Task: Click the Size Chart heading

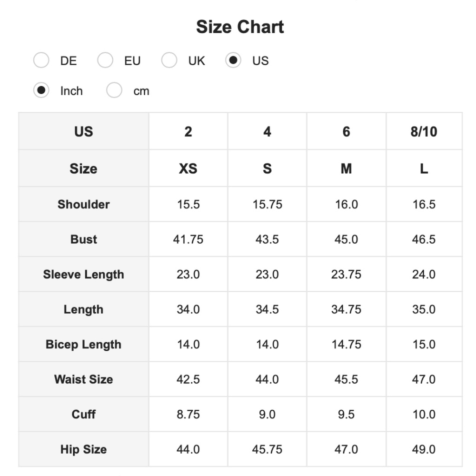Action: click(240, 27)
